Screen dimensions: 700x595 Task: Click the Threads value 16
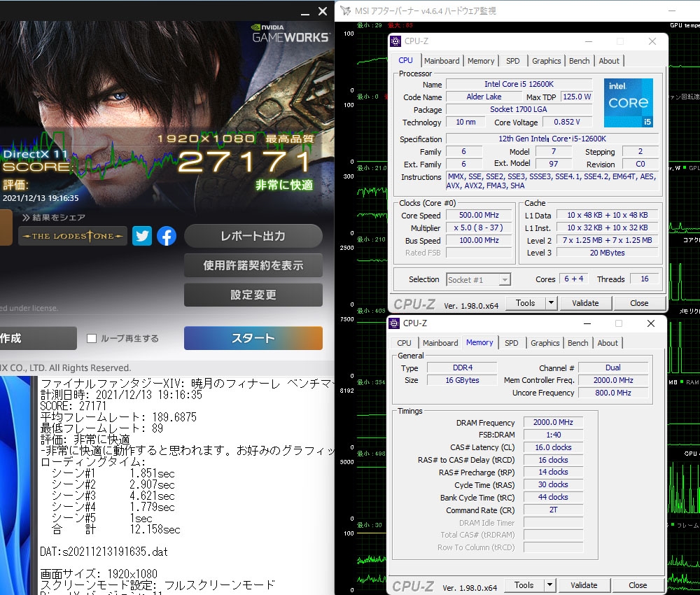(644, 279)
